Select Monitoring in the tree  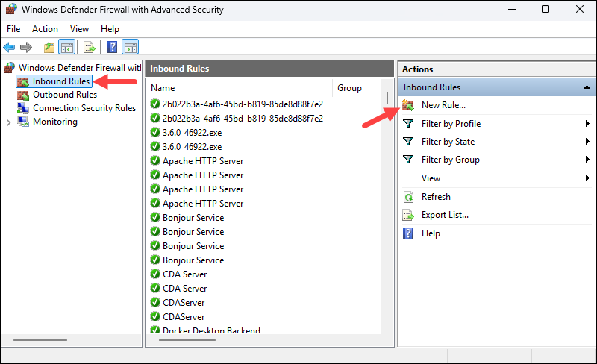[54, 122]
